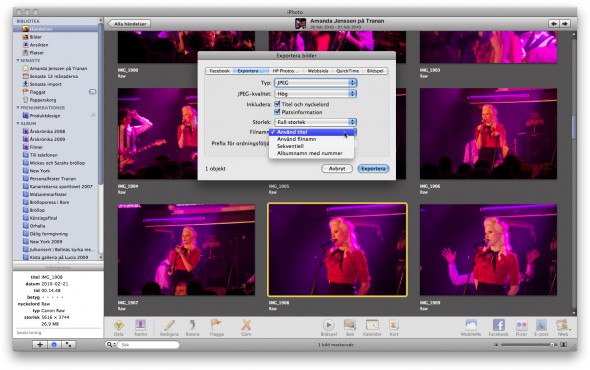This screenshot has width=590, height=370.
Task: Toggle the Titel och nyckelord checkbox
Action: [277, 104]
